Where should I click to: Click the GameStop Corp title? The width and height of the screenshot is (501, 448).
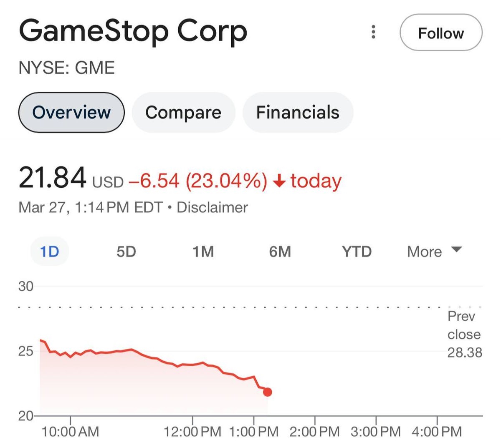[133, 32]
